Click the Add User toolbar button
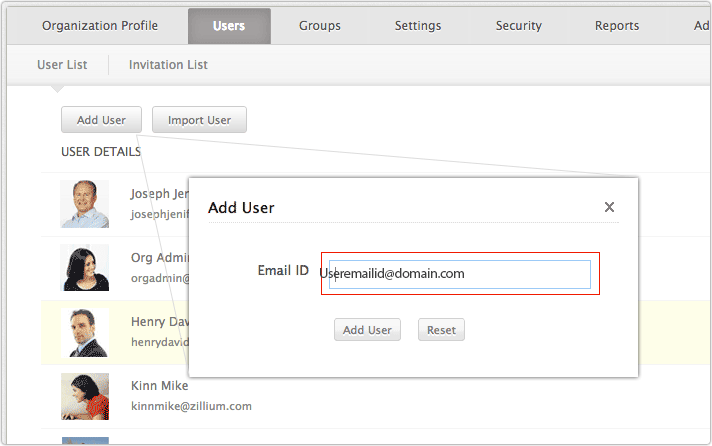This screenshot has width=712, height=446. coord(101,120)
